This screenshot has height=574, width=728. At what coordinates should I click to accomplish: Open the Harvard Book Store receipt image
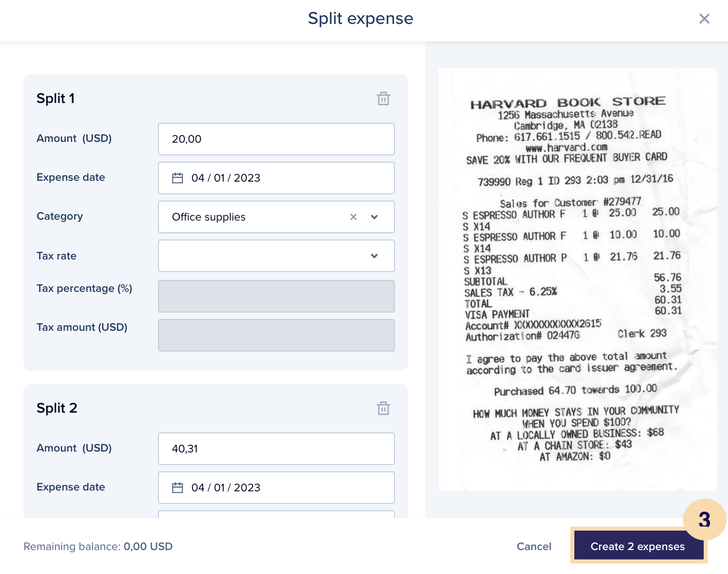[x=577, y=280]
